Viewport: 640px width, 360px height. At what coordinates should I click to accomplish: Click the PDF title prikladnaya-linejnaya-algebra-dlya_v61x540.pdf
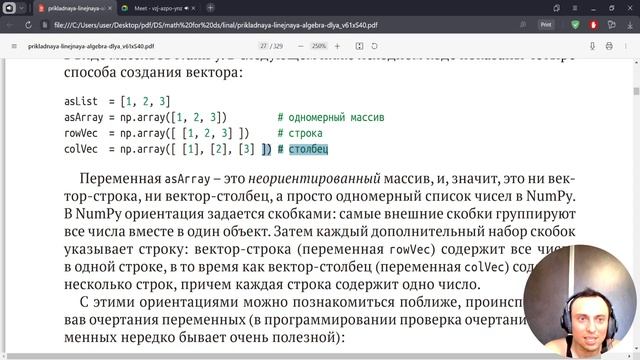click(x=91, y=46)
